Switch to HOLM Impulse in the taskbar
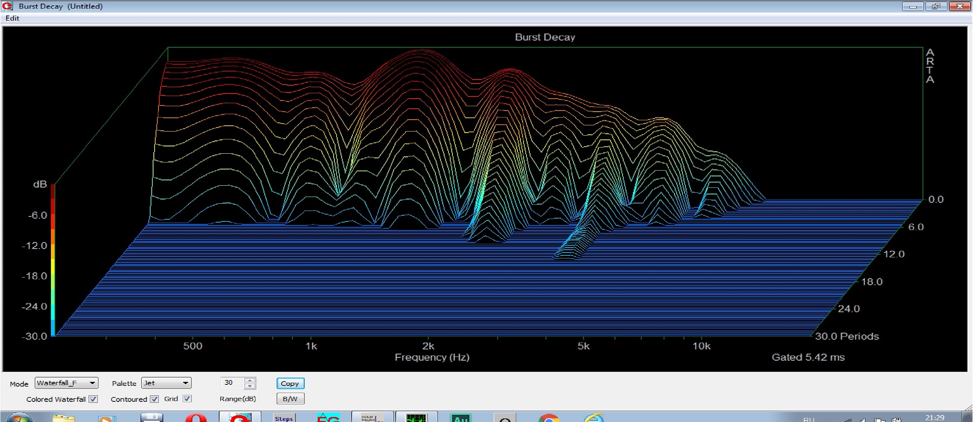Viewport: 980px width, 422px height. pyautogui.click(x=372, y=417)
